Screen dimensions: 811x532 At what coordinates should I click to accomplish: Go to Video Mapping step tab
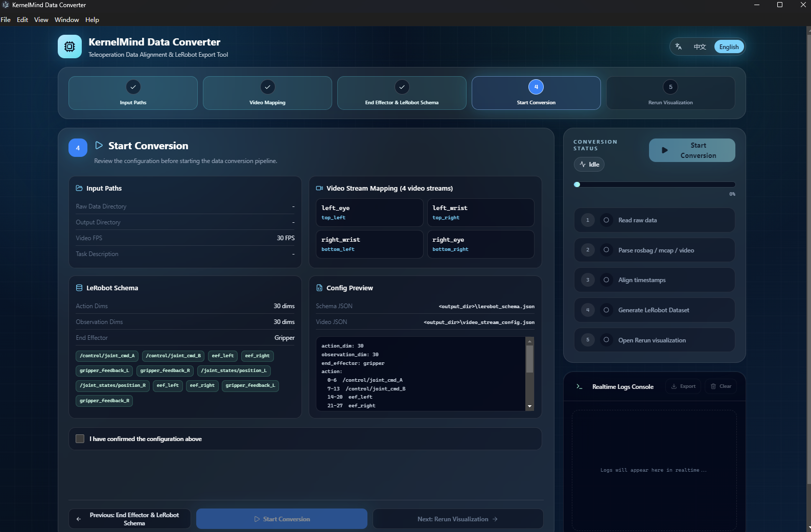(267, 93)
